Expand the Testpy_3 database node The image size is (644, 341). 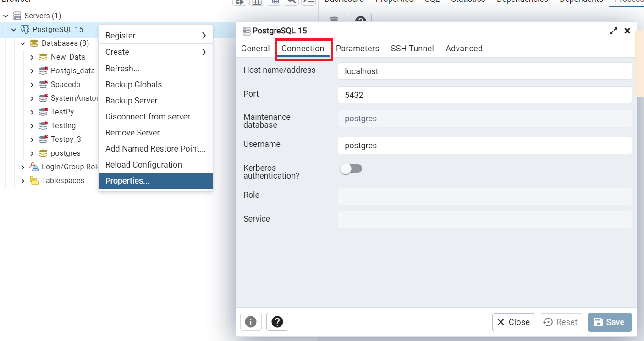coord(32,140)
